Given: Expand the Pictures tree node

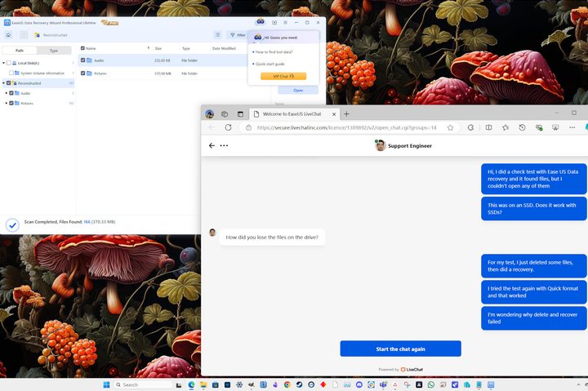Looking at the screenshot, I should click(7, 103).
